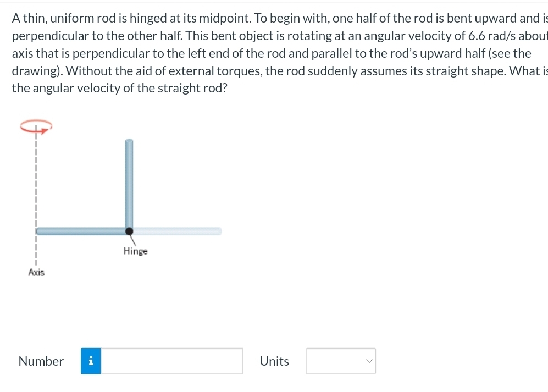The width and height of the screenshot is (548, 392).
Task: Toggle the info indicator next to the answer box
Action: click(91, 361)
